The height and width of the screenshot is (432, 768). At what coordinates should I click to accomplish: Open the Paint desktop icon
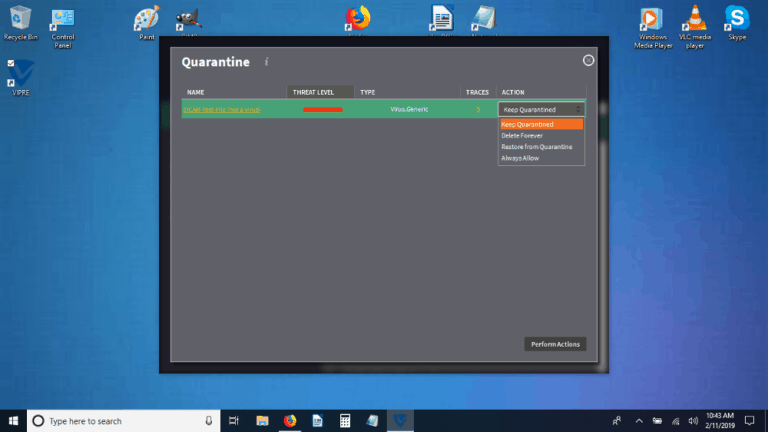coord(146,23)
